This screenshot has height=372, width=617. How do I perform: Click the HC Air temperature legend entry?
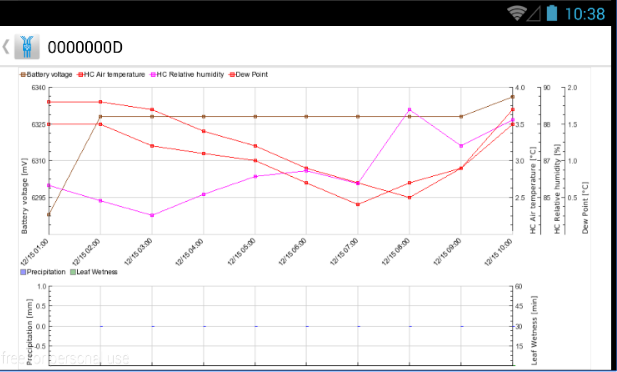111,74
